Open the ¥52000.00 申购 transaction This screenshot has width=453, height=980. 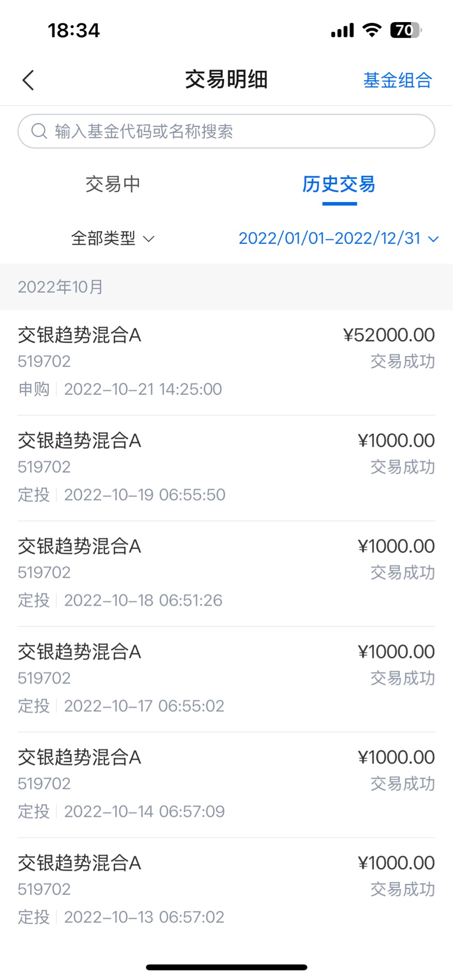[x=226, y=362]
